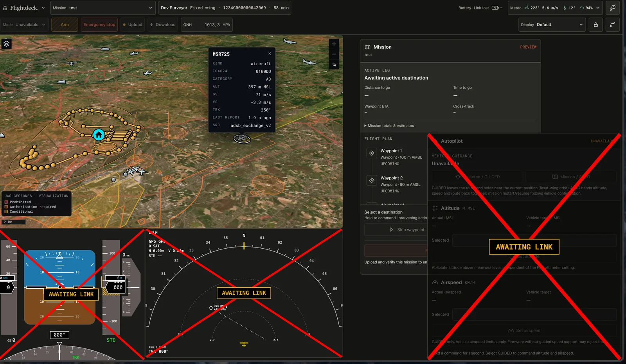Click the Authorisation required legend entry
626x364 pixels.
[x=30, y=207]
